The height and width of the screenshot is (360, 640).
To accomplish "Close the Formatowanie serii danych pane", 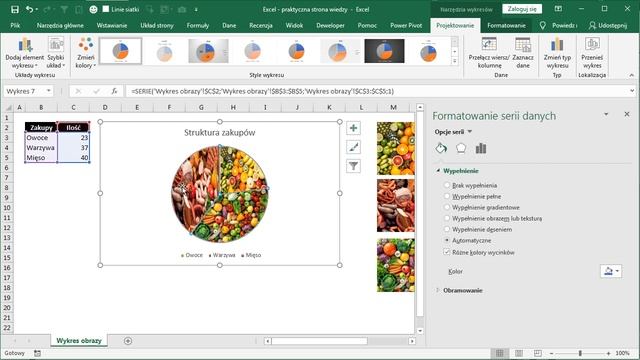I will tap(627, 114).
